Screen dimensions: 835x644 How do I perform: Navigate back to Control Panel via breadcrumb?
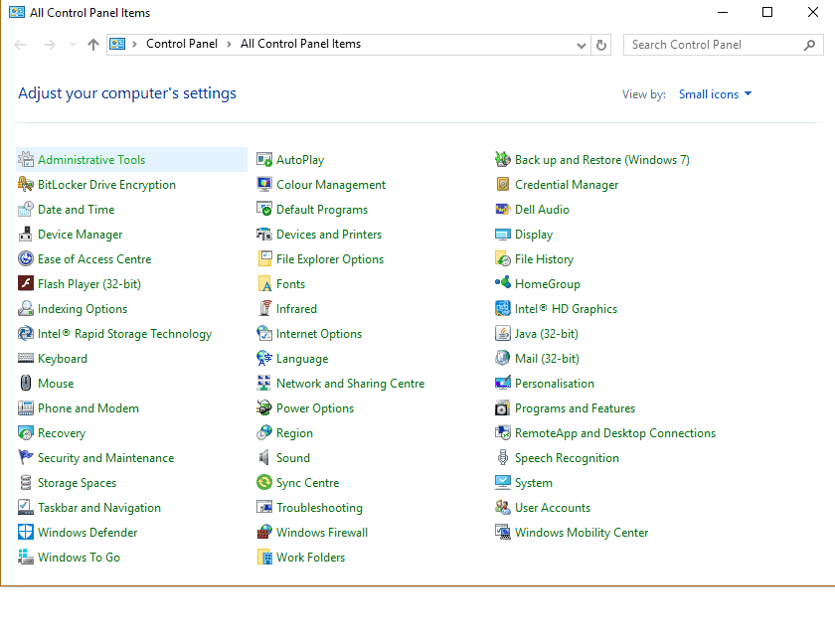coord(182,44)
